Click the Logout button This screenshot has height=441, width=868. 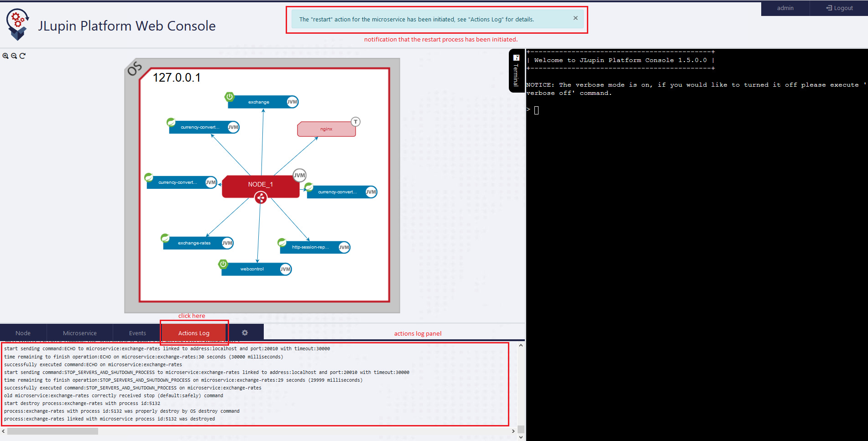(x=839, y=8)
